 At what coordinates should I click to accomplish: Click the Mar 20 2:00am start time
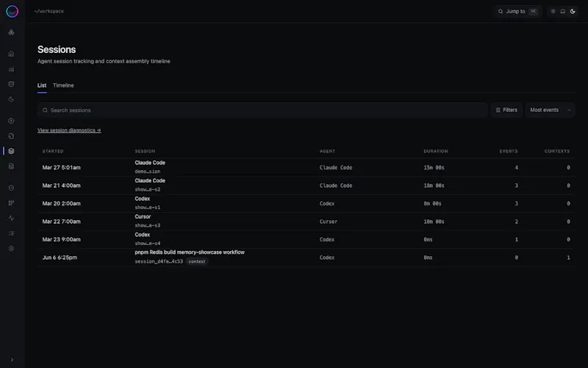(61, 204)
